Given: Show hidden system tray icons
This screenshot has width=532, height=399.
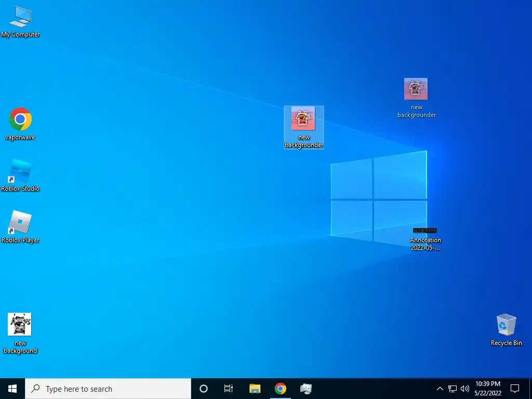Looking at the screenshot, I should pos(440,389).
